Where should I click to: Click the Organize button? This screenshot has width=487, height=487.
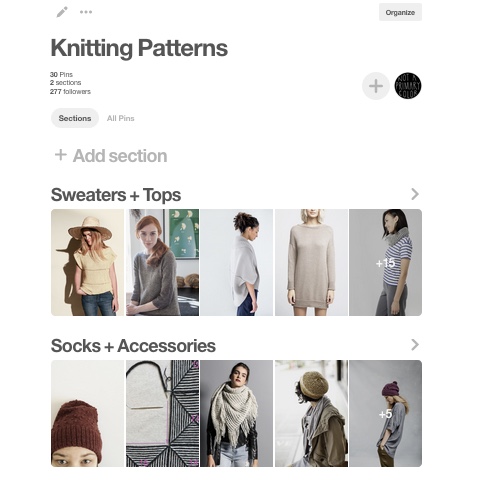pyautogui.click(x=400, y=12)
